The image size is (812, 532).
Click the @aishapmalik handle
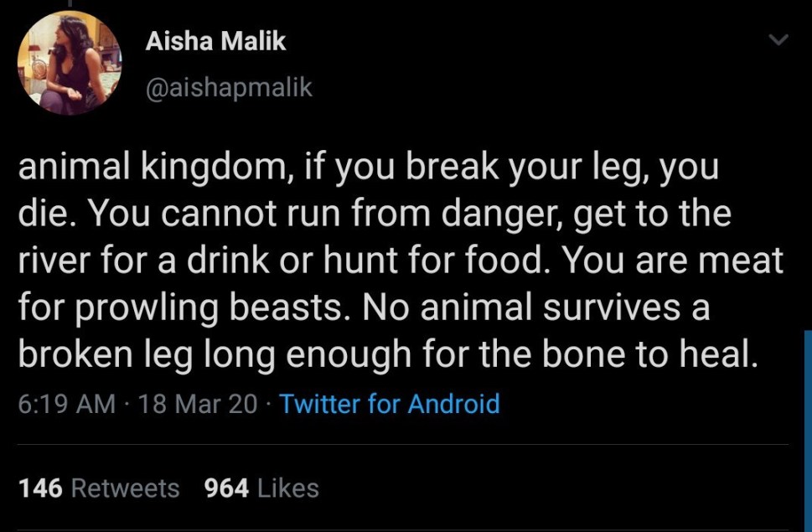[229, 87]
